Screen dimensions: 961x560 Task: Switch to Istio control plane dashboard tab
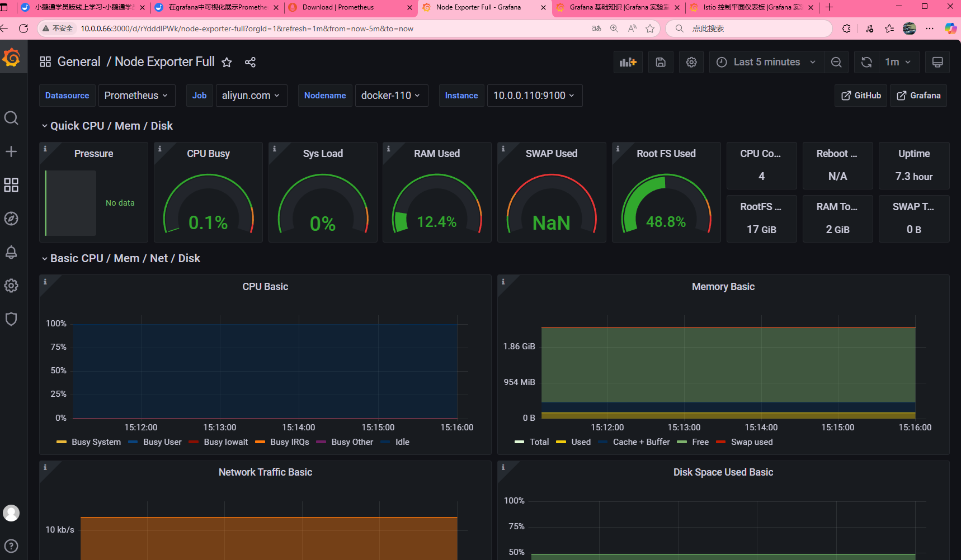752,7
